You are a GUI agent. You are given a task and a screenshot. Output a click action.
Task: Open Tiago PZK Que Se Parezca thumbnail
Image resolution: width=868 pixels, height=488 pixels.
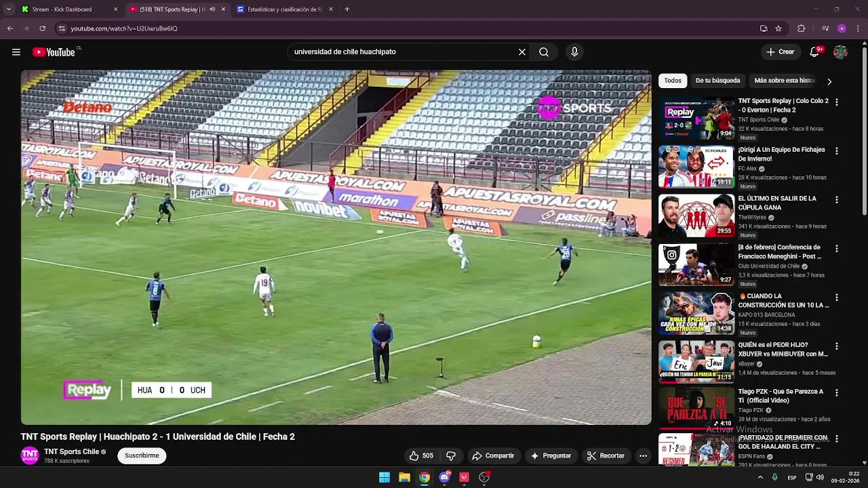pos(696,409)
